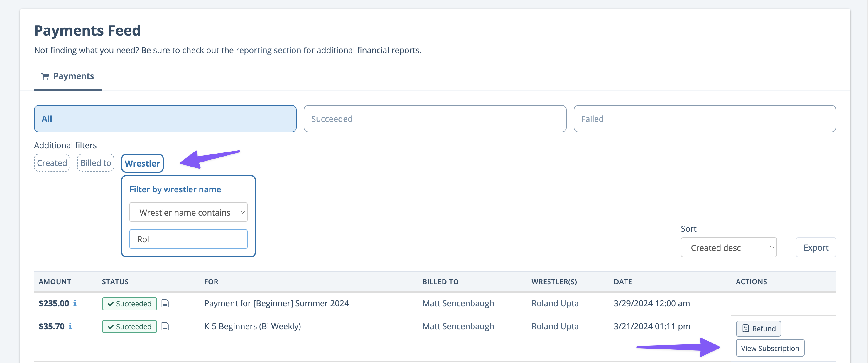This screenshot has height=363, width=868.
Task: Click View Subscription button
Action: pos(770,348)
